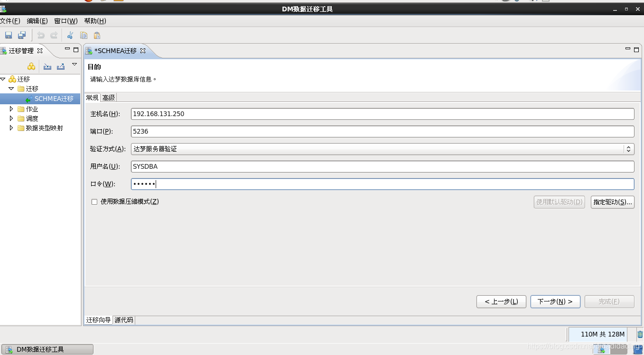Open the 帮助(H) menu
The image size is (644, 355).
pyautogui.click(x=95, y=21)
